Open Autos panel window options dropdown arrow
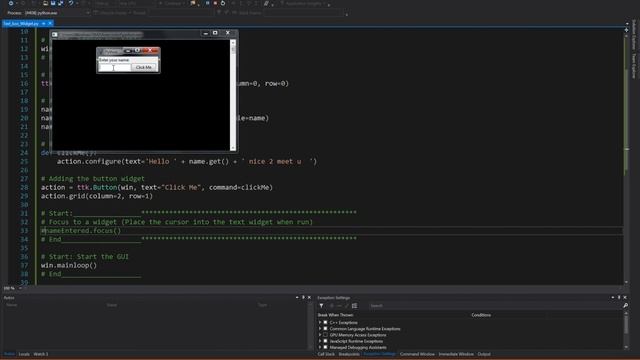This screenshot has width=640, height=360. coord(297,298)
